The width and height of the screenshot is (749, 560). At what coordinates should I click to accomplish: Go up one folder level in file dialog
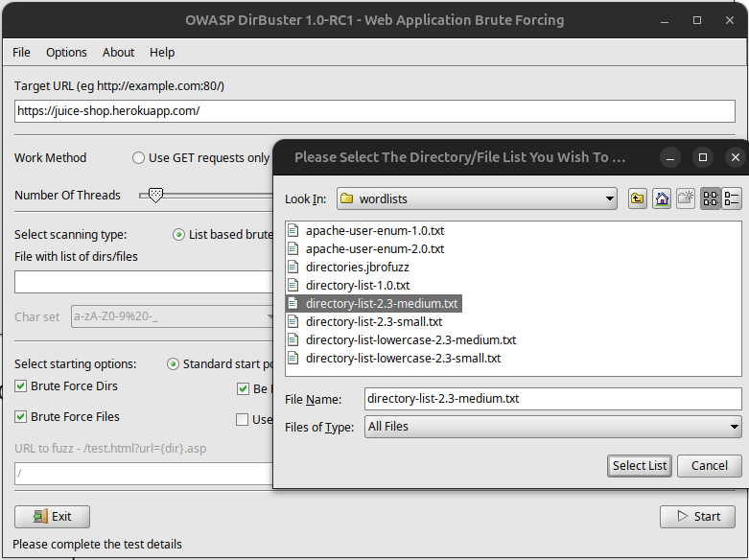(x=637, y=198)
